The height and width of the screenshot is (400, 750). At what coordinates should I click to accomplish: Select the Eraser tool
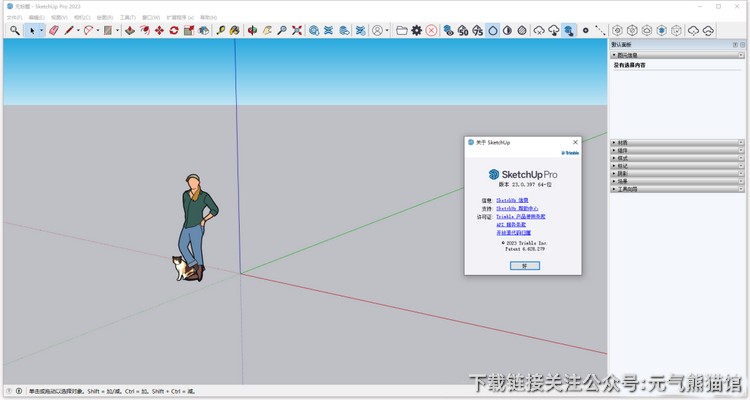[x=54, y=31]
